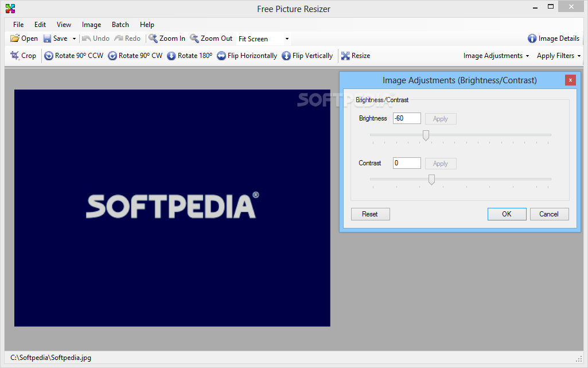Rotate the image 180°
Image resolution: width=588 pixels, height=368 pixels.
pyautogui.click(x=189, y=56)
